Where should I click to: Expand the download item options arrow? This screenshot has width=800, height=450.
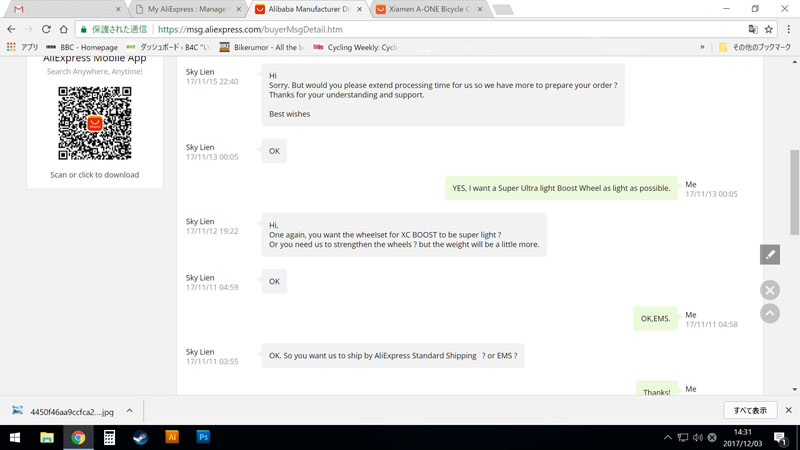pyautogui.click(x=130, y=411)
